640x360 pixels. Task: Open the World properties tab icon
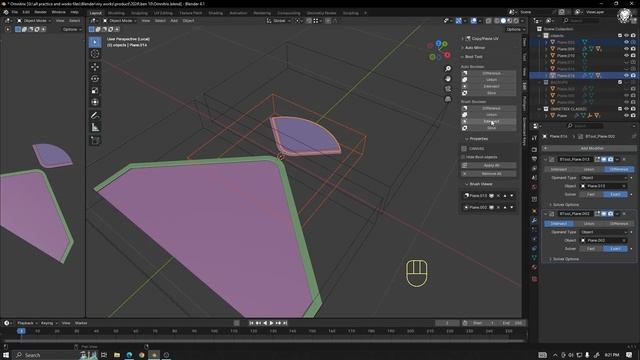(x=534, y=187)
